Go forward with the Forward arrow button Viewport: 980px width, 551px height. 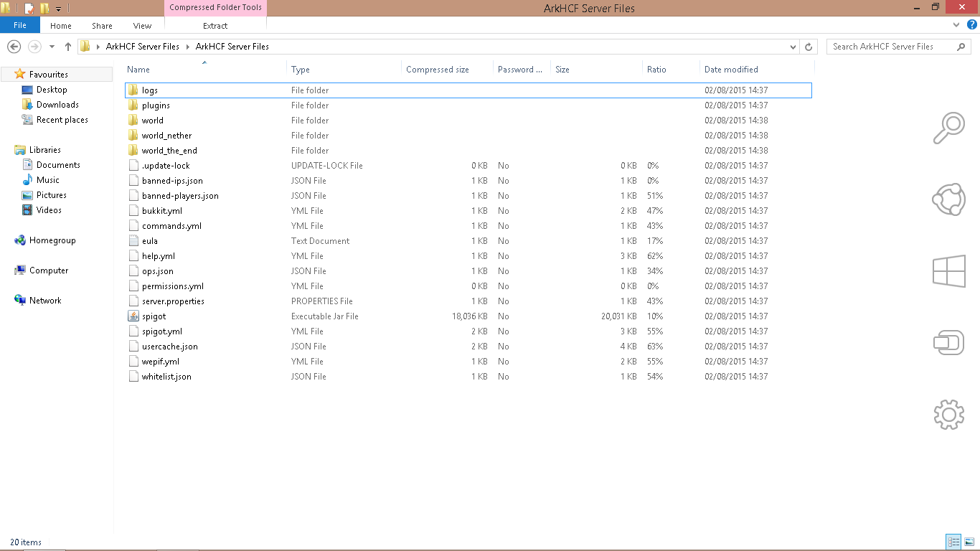[x=34, y=47]
